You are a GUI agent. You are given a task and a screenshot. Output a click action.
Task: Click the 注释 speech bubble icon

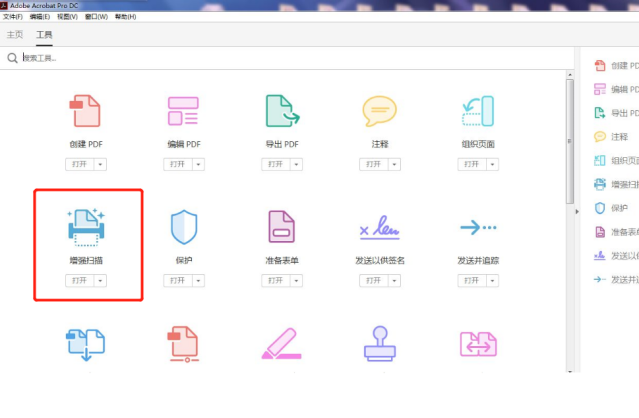[x=380, y=111]
